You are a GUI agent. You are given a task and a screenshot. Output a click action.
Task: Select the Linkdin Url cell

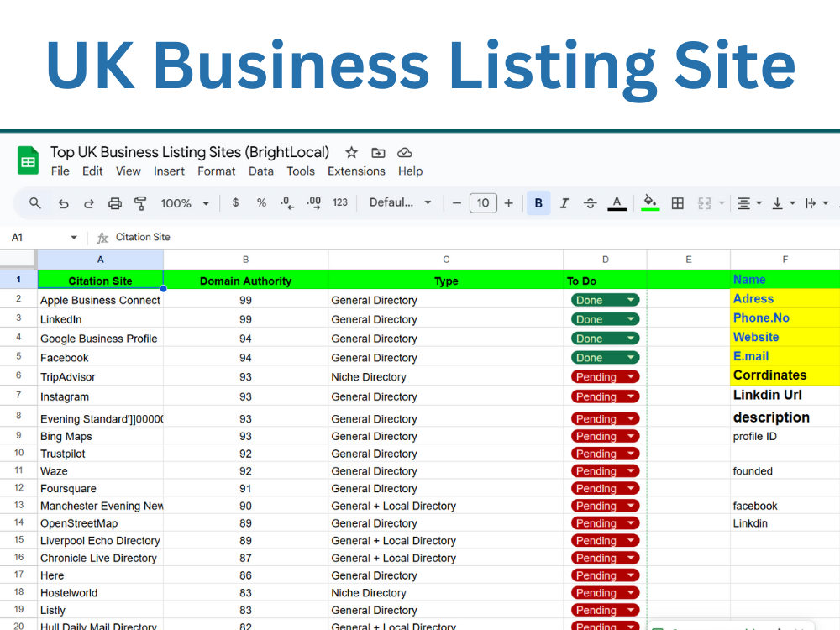pos(785,396)
